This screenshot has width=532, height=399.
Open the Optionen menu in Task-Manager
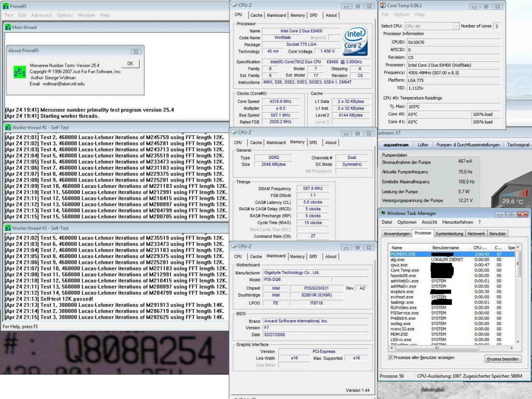click(407, 222)
